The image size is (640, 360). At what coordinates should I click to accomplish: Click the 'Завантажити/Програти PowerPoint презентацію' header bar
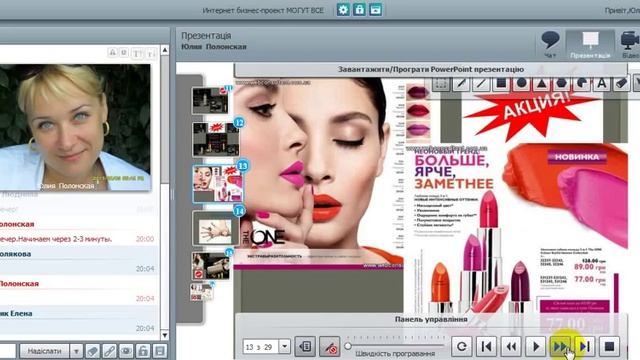point(431,69)
